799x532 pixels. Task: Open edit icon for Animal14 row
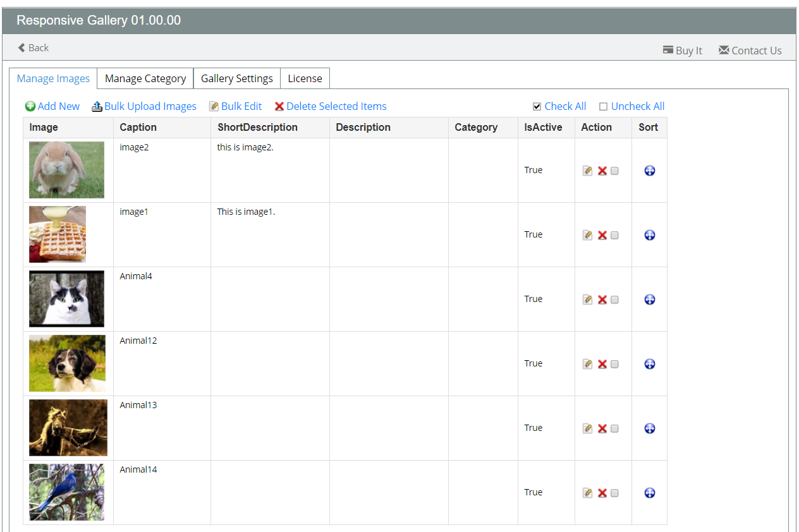click(x=587, y=493)
